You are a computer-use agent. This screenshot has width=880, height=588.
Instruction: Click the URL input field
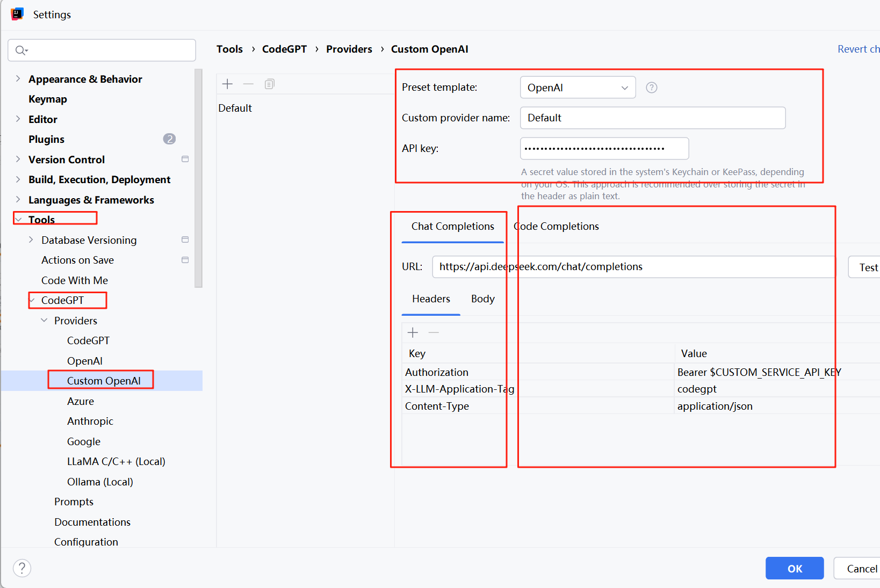[634, 267]
